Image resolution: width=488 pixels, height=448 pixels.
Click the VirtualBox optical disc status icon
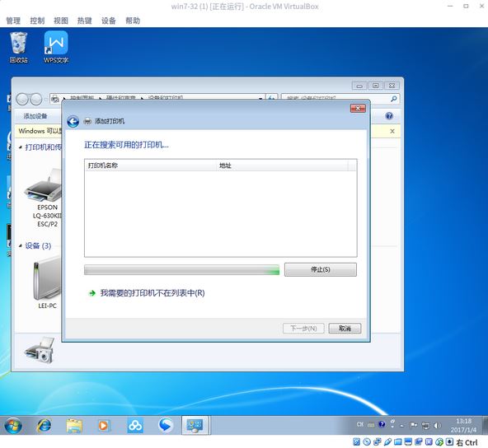(367, 441)
